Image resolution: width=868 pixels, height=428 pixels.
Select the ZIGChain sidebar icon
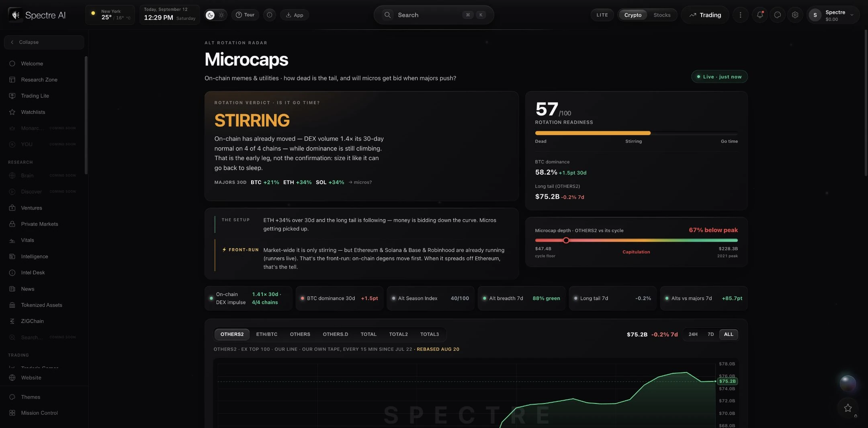pos(12,321)
